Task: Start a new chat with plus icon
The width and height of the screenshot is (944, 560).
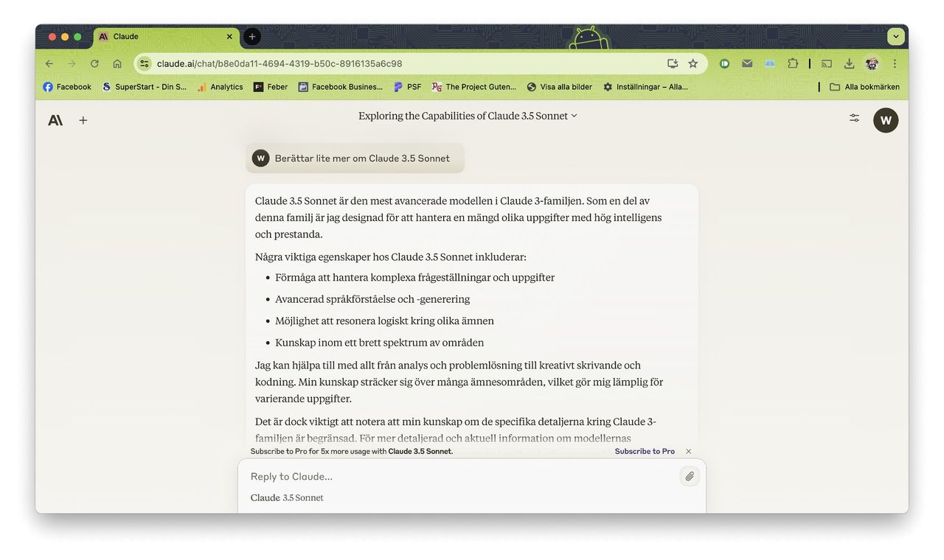Action: click(83, 120)
